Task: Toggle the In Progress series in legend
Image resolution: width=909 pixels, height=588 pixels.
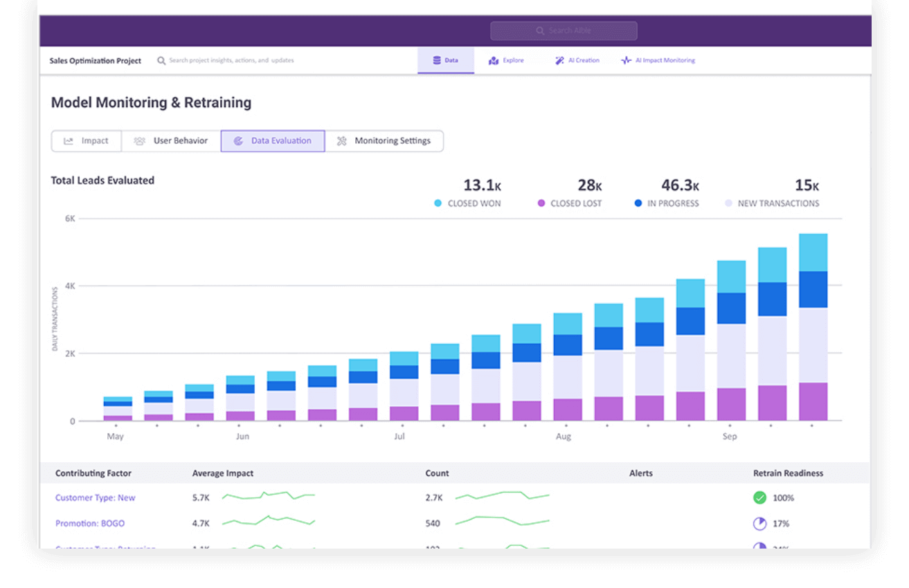Action: 638,203
